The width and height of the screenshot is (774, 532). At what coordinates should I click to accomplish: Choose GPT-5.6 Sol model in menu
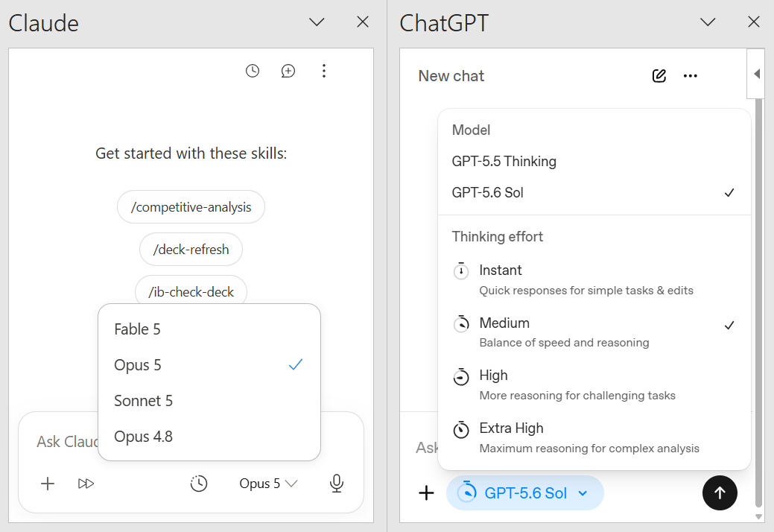click(594, 192)
